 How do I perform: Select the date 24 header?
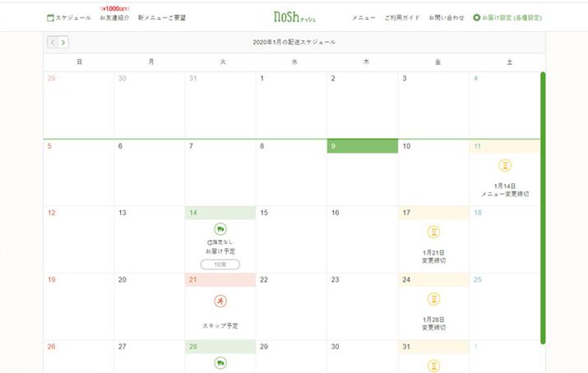click(434, 279)
